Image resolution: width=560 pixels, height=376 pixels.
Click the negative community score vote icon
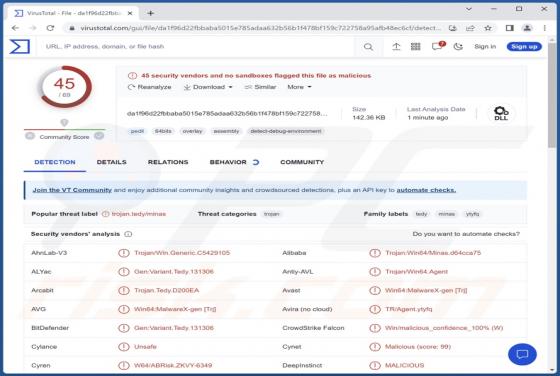(x=30, y=136)
